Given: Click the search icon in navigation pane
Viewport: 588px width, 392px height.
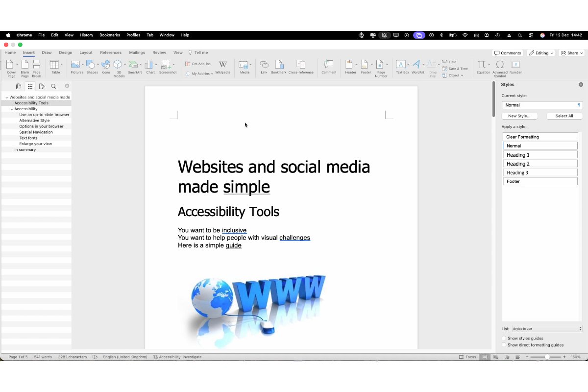Looking at the screenshot, I should point(53,86).
